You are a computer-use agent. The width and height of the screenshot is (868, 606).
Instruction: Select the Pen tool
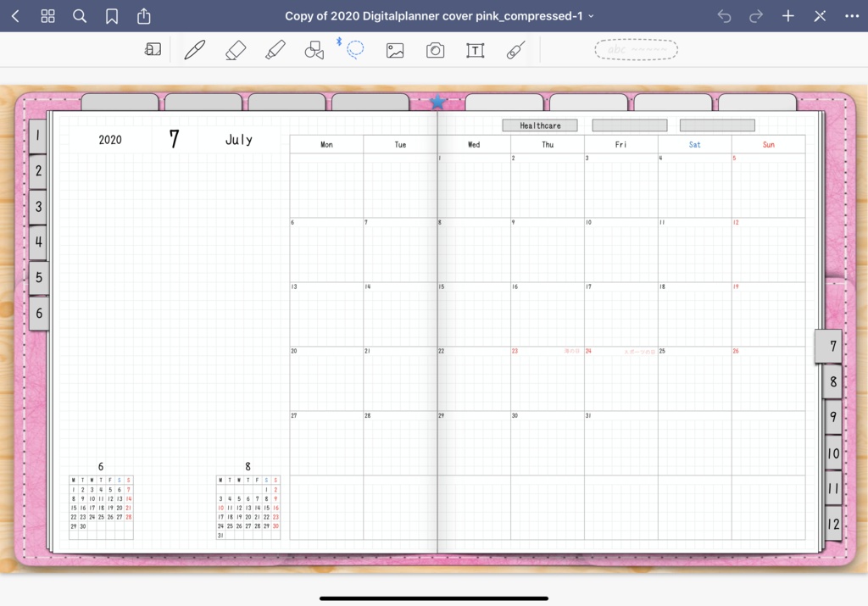pyautogui.click(x=194, y=49)
